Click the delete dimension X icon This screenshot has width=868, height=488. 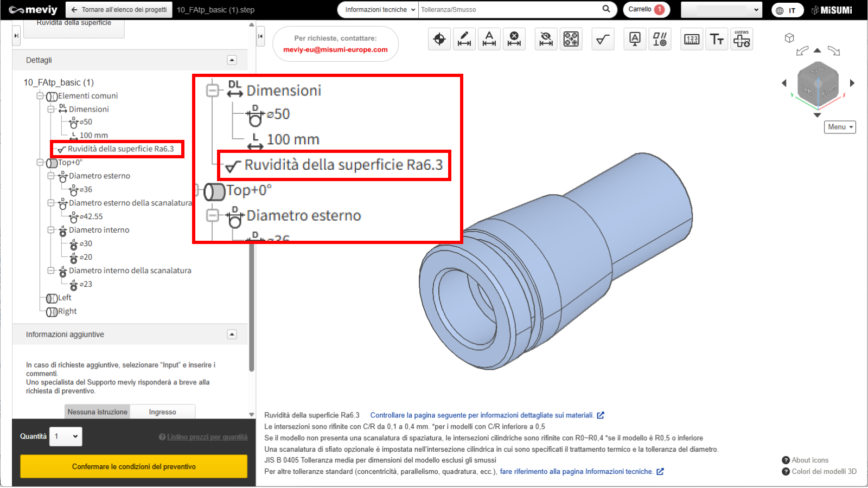click(514, 39)
